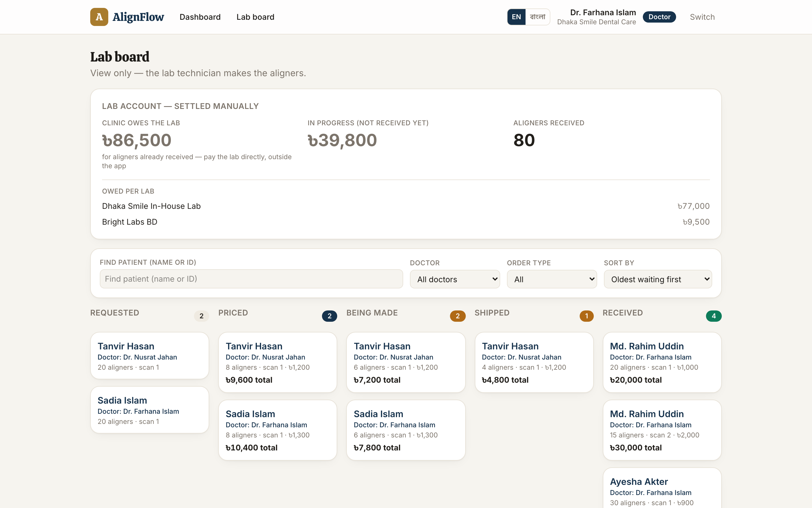Click the PRICED column header

(x=233, y=313)
